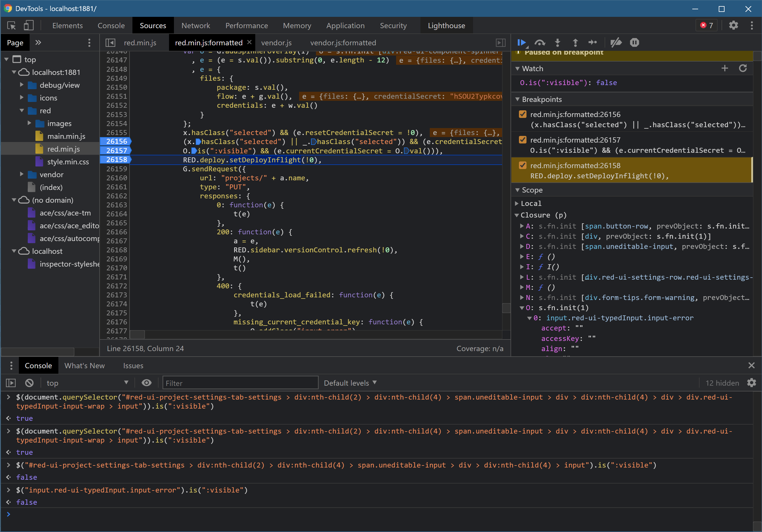Close the red.min.js:formatted tab

coord(249,42)
